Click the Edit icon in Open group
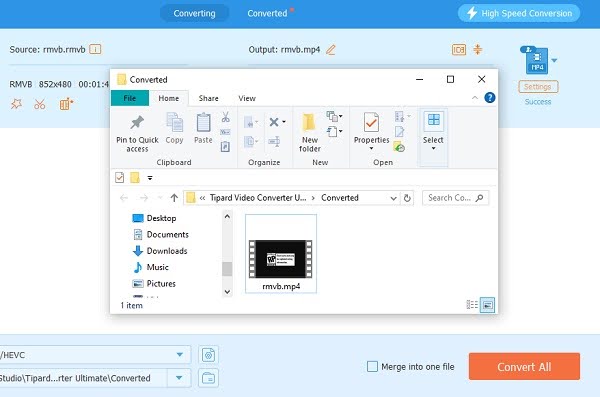Viewport: 600px width, 397px height. (x=399, y=132)
